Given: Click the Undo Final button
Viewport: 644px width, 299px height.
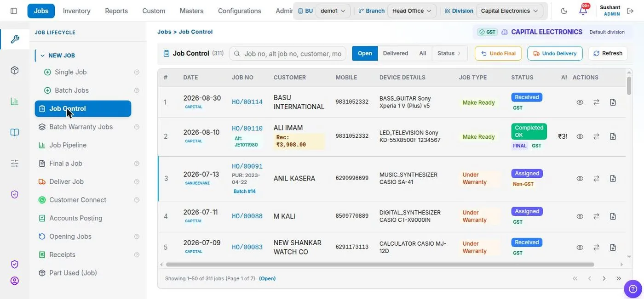Looking at the screenshot, I should coord(498,53).
